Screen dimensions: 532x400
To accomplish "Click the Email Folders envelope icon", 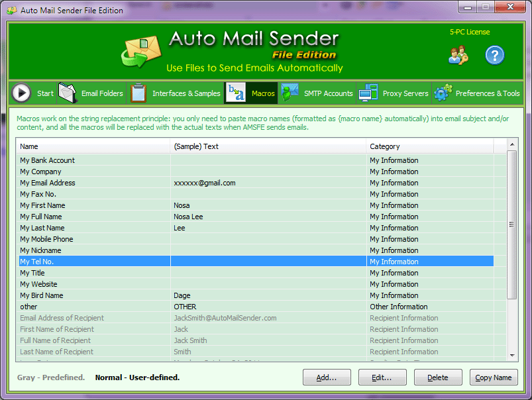I will point(68,93).
